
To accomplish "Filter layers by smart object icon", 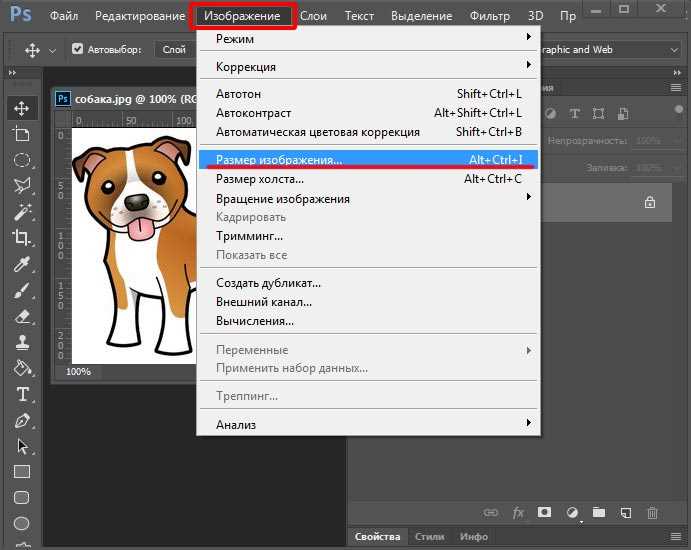I will click(623, 114).
